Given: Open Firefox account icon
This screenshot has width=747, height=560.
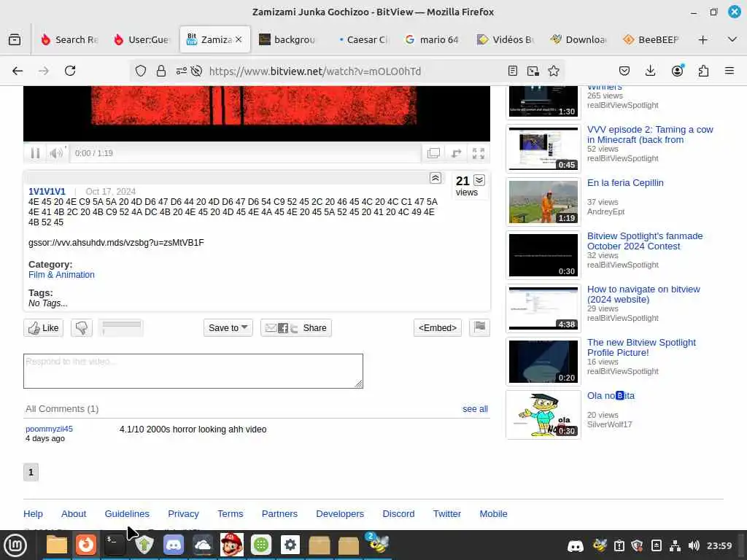Looking at the screenshot, I should (x=677, y=71).
